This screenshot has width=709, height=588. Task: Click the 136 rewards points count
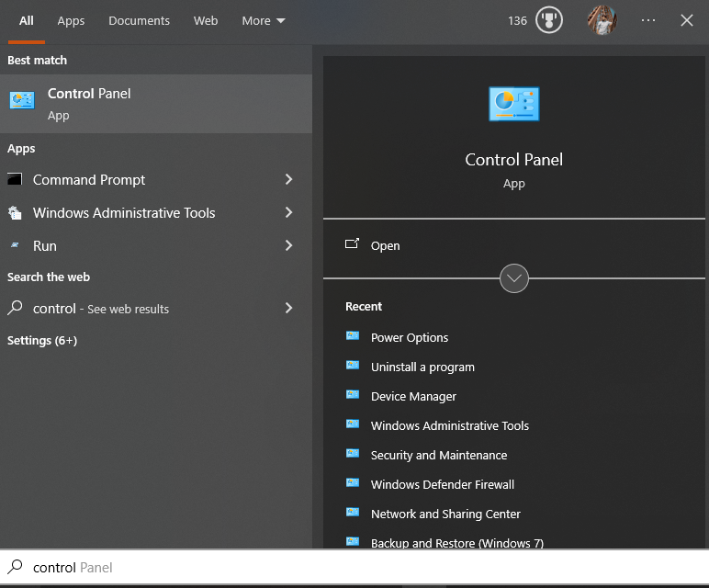coord(517,21)
